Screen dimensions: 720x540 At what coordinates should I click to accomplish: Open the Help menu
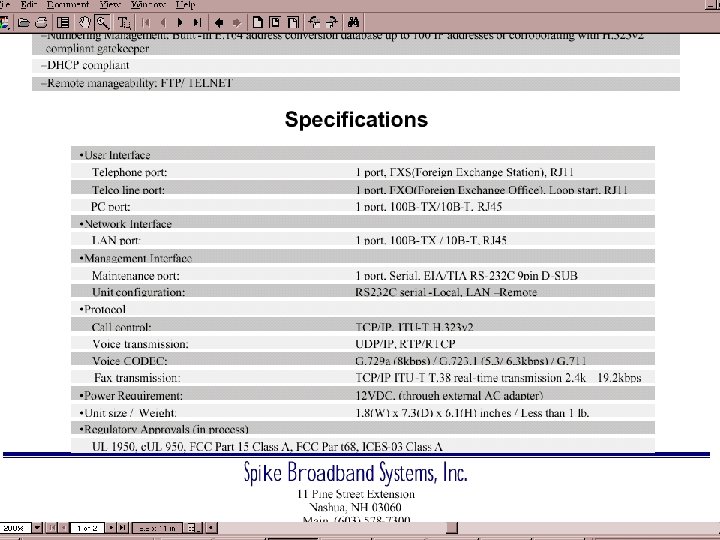pos(186,5)
